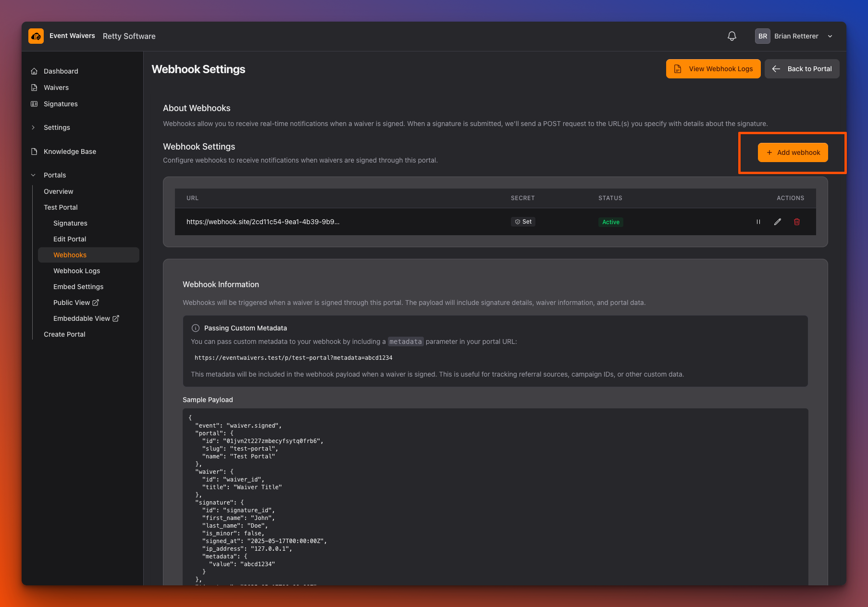Click the Add webhook button
This screenshot has width=868, height=607.
[x=793, y=152]
